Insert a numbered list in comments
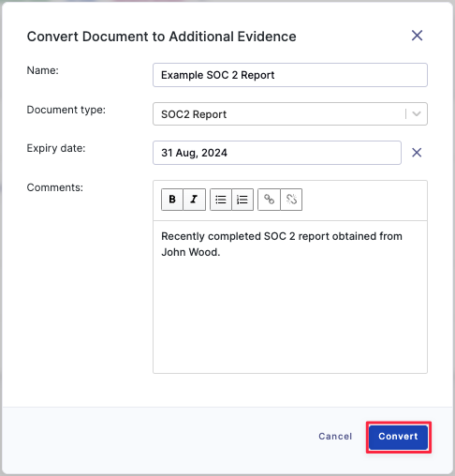The width and height of the screenshot is (455, 476). coord(242,200)
